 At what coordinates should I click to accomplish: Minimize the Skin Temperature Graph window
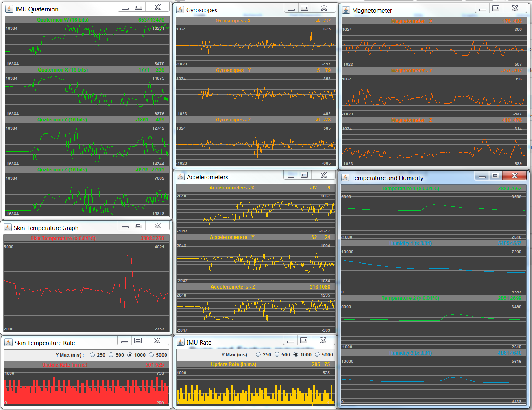[x=125, y=226]
